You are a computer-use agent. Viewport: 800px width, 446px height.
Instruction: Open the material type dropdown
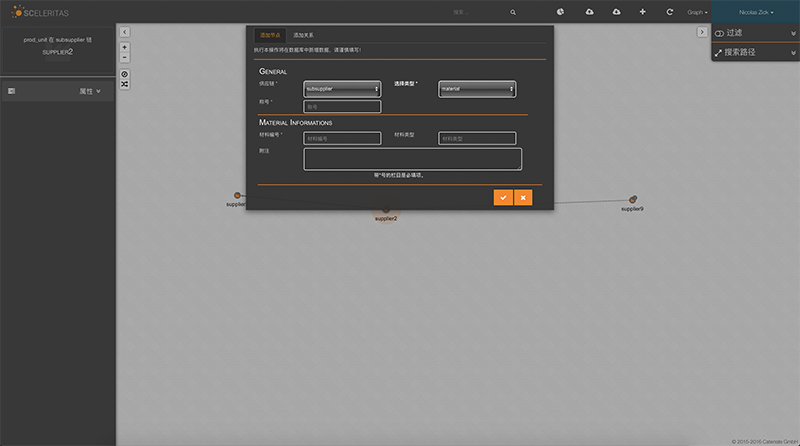click(477, 89)
